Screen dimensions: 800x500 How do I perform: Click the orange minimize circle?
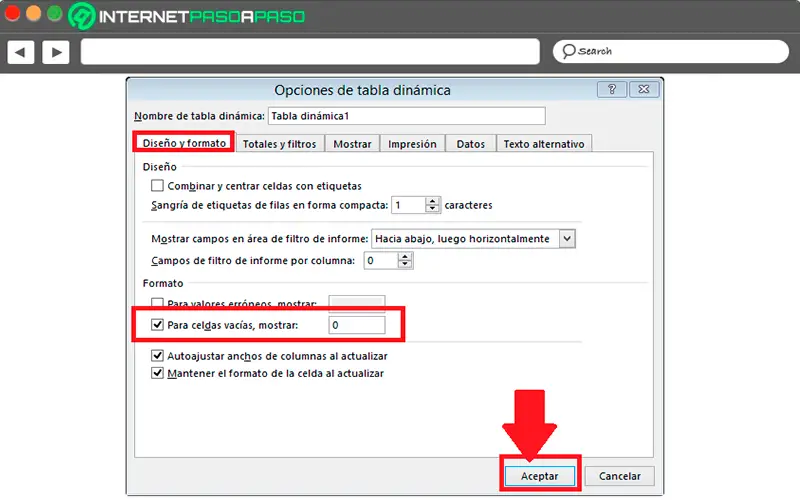(x=33, y=13)
